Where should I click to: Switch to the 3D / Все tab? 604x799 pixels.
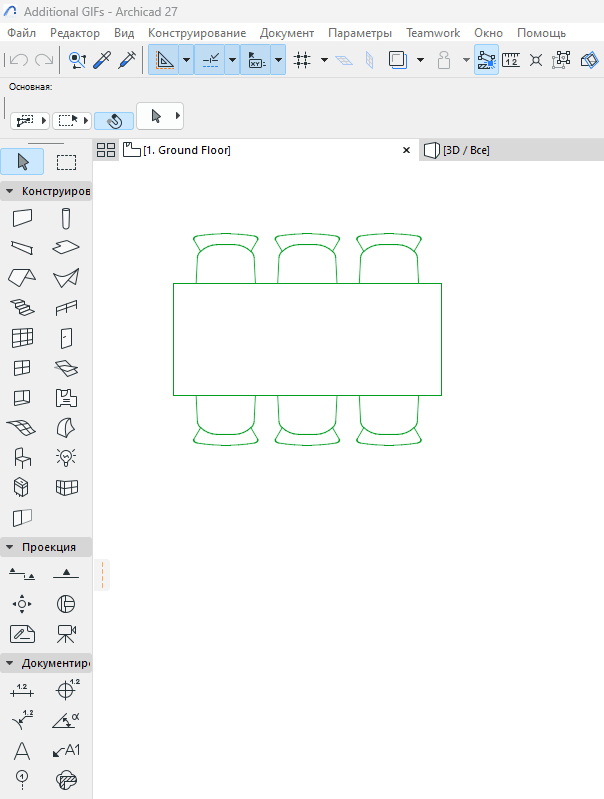pyautogui.click(x=466, y=150)
